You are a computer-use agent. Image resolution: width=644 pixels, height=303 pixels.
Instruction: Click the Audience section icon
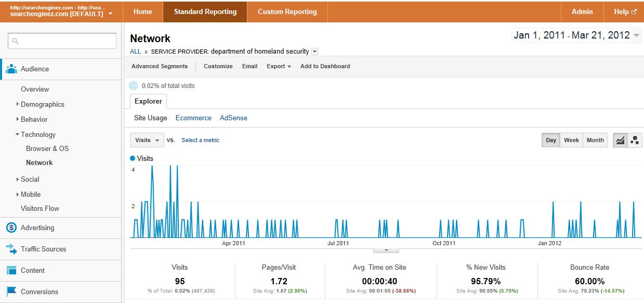click(x=11, y=69)
